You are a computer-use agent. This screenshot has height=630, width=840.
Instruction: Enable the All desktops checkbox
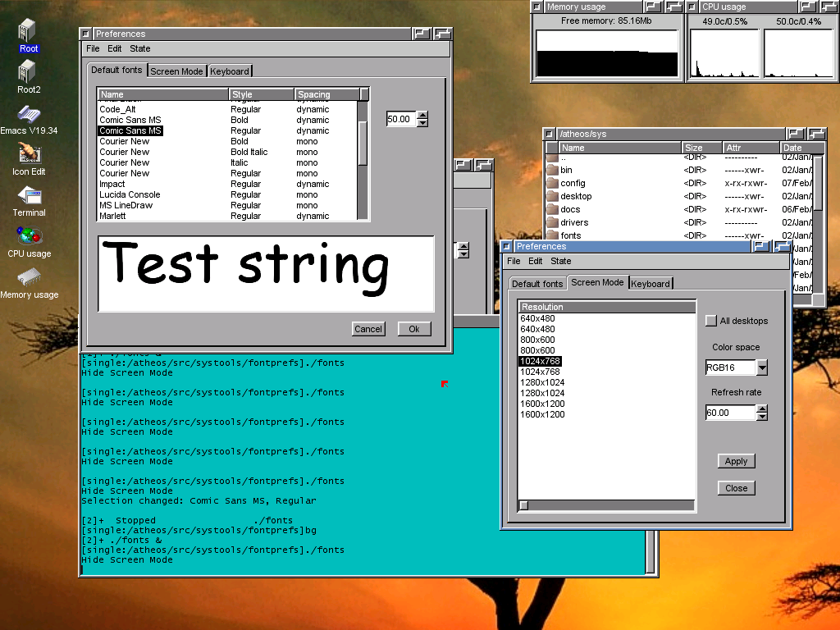click(x=711, y=321)
